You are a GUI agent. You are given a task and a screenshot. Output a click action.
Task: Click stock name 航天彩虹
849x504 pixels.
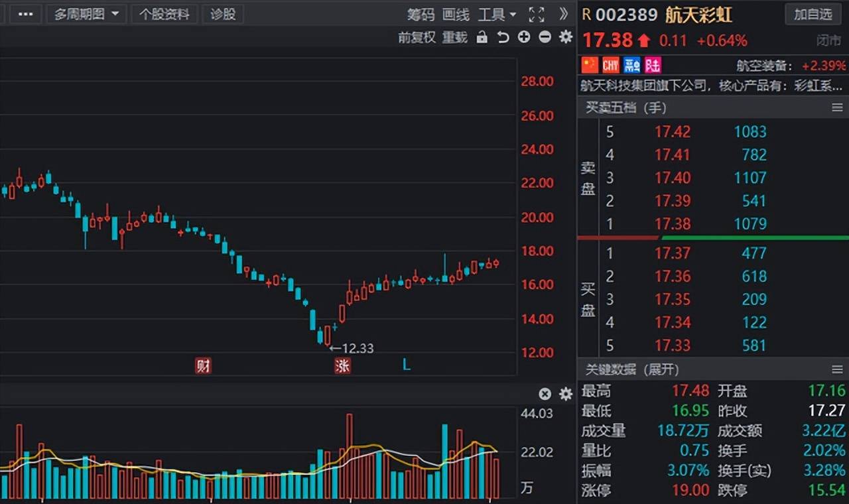(x=699, y=15)
